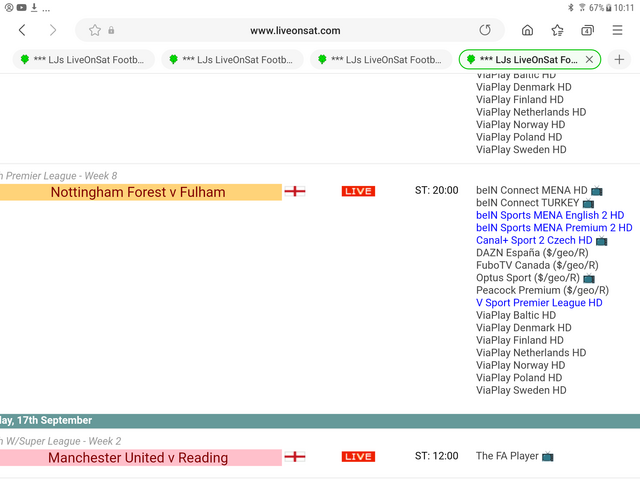Reload the page with the refresh icon
Image resolution: width=640 pixels, height=480 pixels.
pos(485,30)
